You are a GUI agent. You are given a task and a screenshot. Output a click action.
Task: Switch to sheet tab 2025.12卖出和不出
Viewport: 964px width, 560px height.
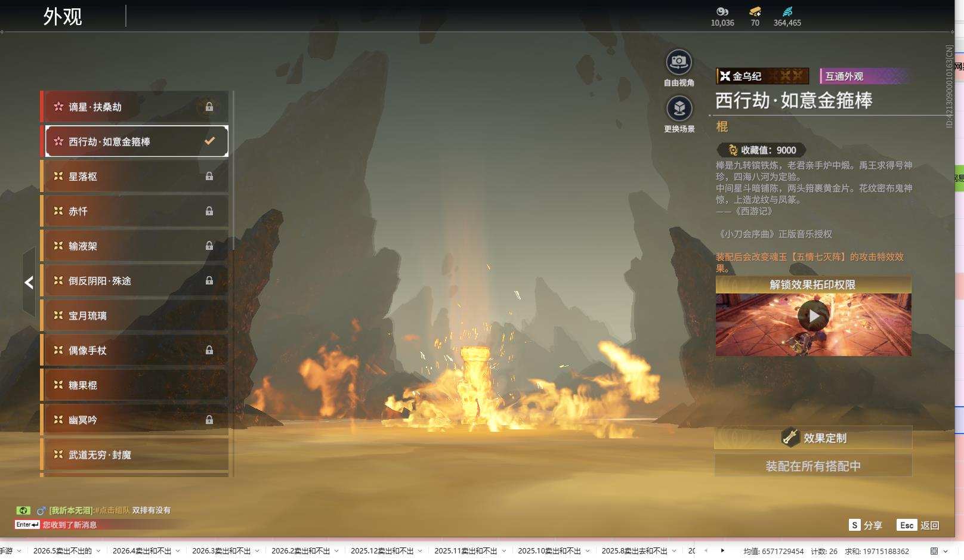coord(382,551)
